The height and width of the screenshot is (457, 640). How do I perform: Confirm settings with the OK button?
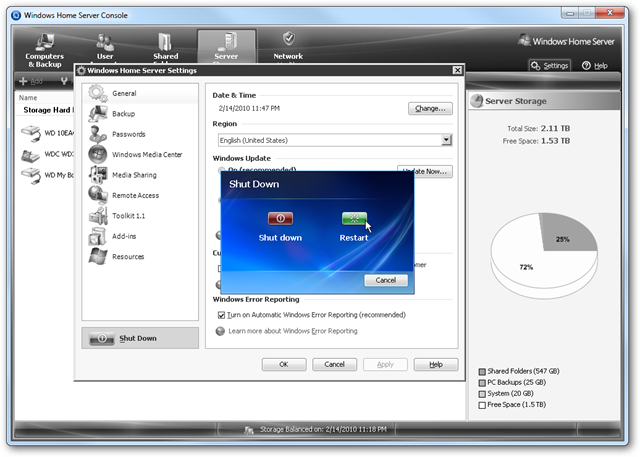284,364
